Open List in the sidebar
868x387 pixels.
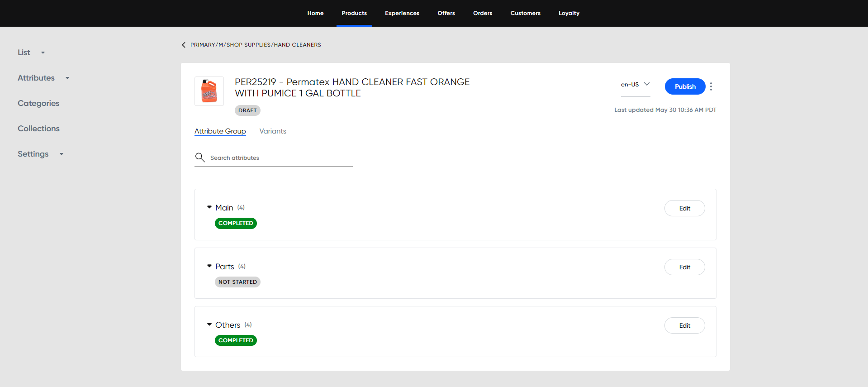pyautogui.click(x=24, y=53)
